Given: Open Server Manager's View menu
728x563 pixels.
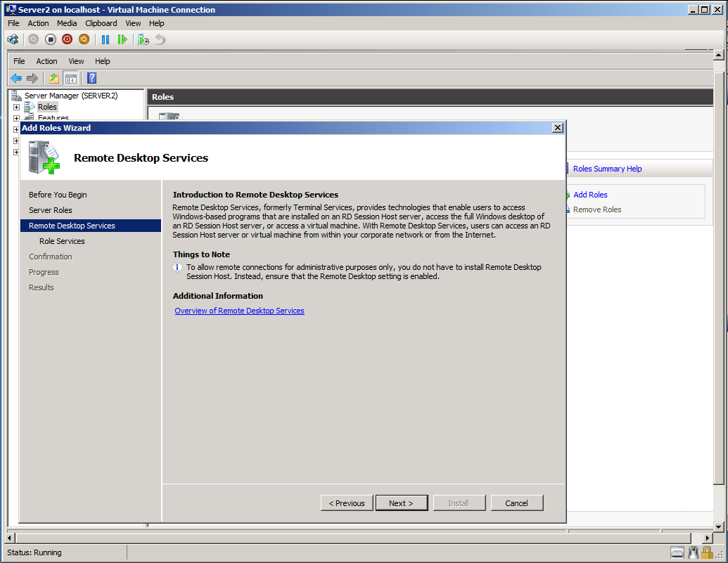Looking at the screenshot, I should [x=76, y=61].
